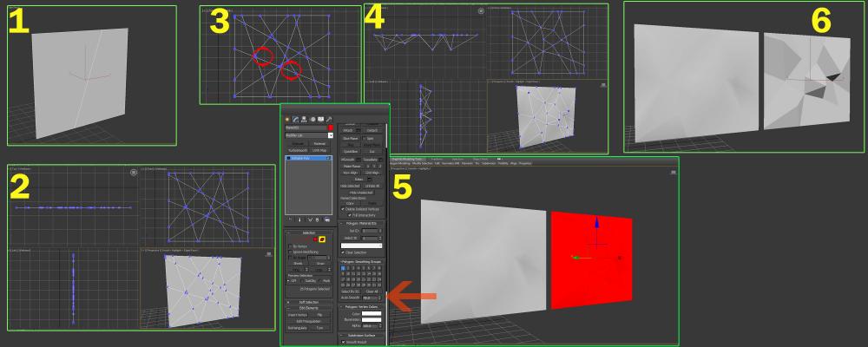
Task: Click corner icon of step 4 perspective viewport
Action: pos(603,85)
